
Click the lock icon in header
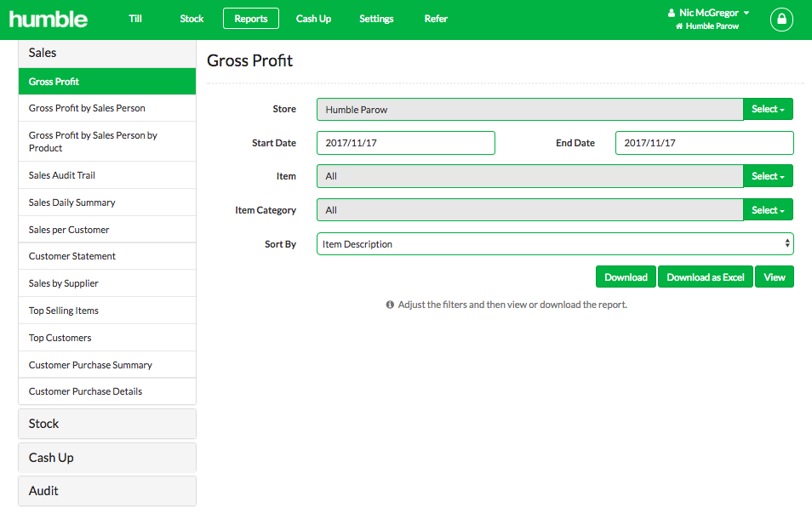pos(781,20)
